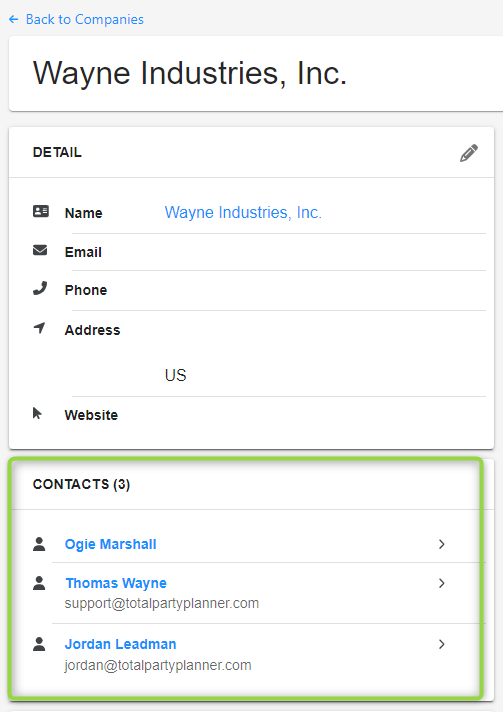Click the ID card icon beside Name
This screenshot has width=503, height=712.
(x=41, y=211)
